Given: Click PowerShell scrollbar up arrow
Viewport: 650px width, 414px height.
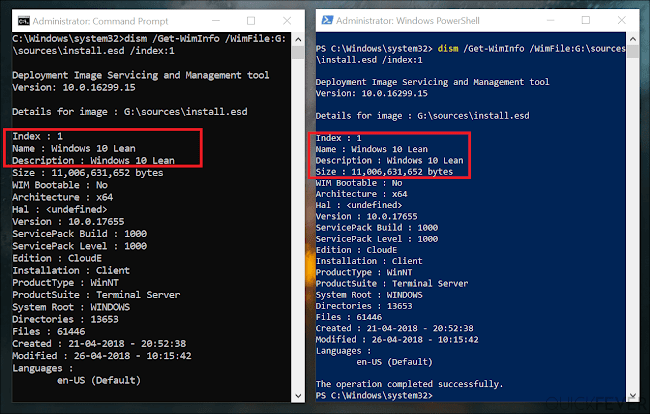Looking at the screenshot, I should (633, 39).
